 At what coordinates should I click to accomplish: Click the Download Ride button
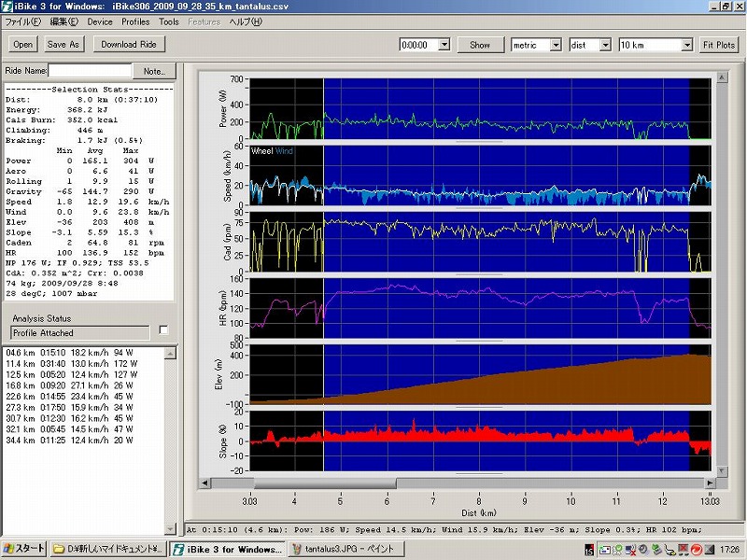click(x=129, y=44)
